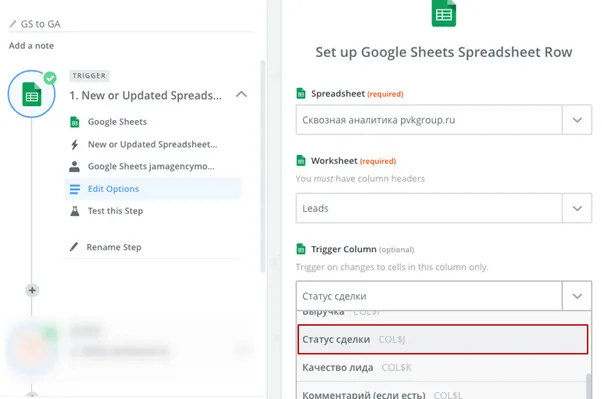Click the Worksheet field showing Leads
Image resolution: width=602 pixels, height=399 pixels.
429,208
